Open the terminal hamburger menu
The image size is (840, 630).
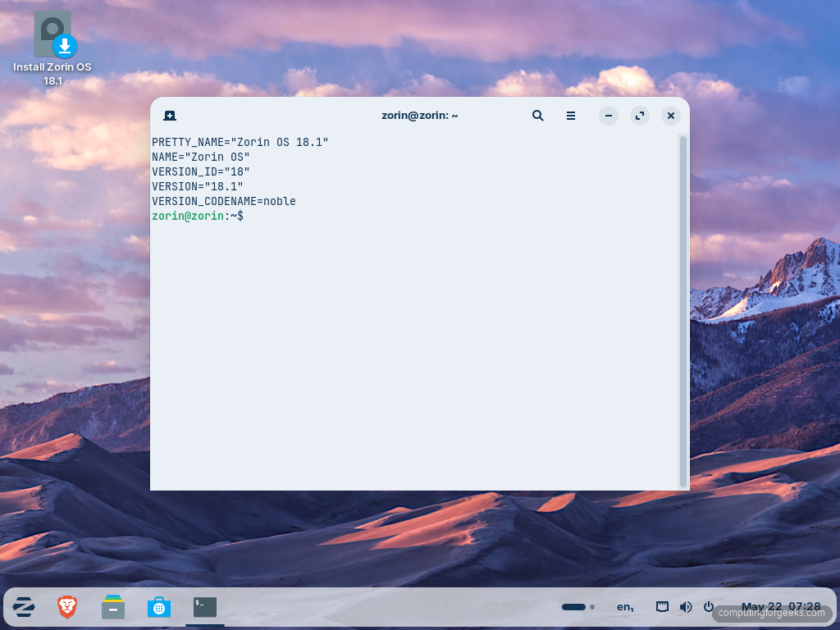(571, 116)
